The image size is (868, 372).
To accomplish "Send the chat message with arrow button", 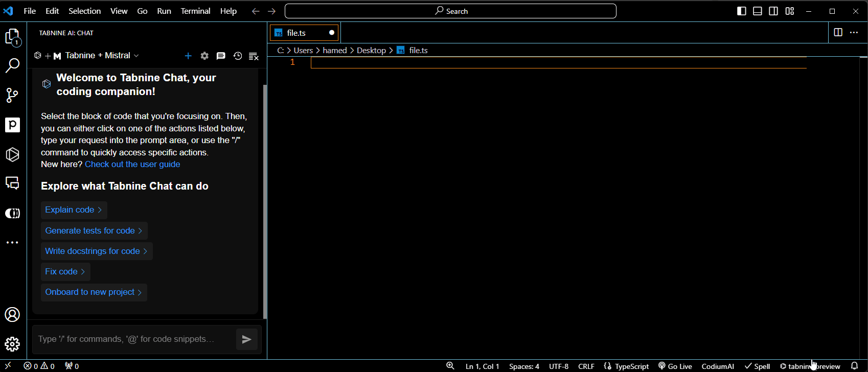I will 247,339.
